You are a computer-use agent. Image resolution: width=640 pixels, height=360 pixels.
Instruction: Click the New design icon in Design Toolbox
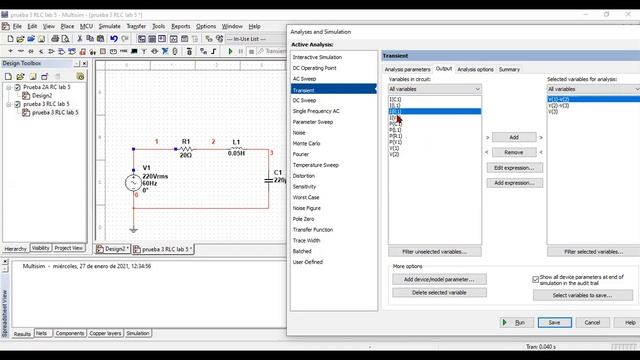point(8,76)
